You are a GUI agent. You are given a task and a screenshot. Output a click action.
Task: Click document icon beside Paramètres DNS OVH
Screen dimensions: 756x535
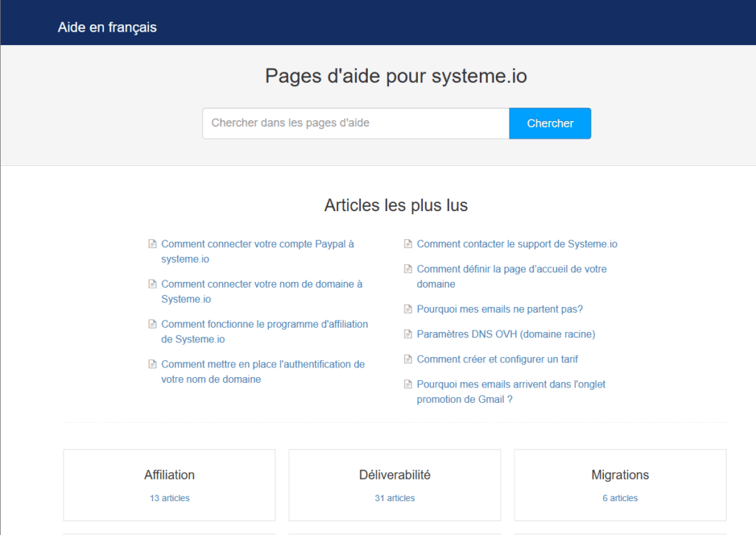[x=408, y=334]
